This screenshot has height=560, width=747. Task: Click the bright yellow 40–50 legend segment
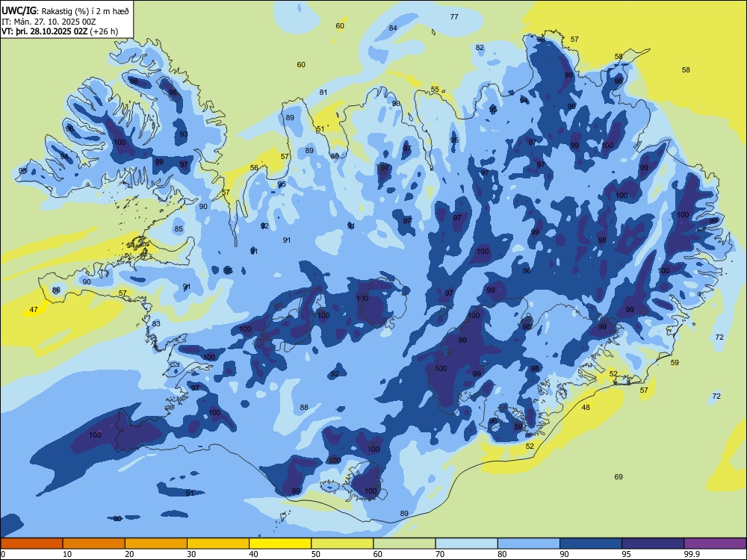point(280,544)
